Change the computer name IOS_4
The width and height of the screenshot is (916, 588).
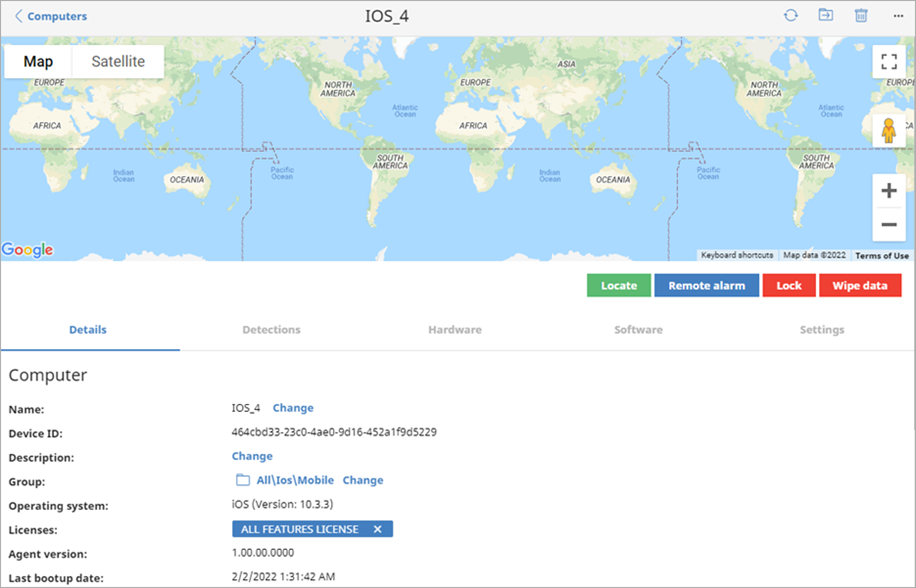pos(293,408)
